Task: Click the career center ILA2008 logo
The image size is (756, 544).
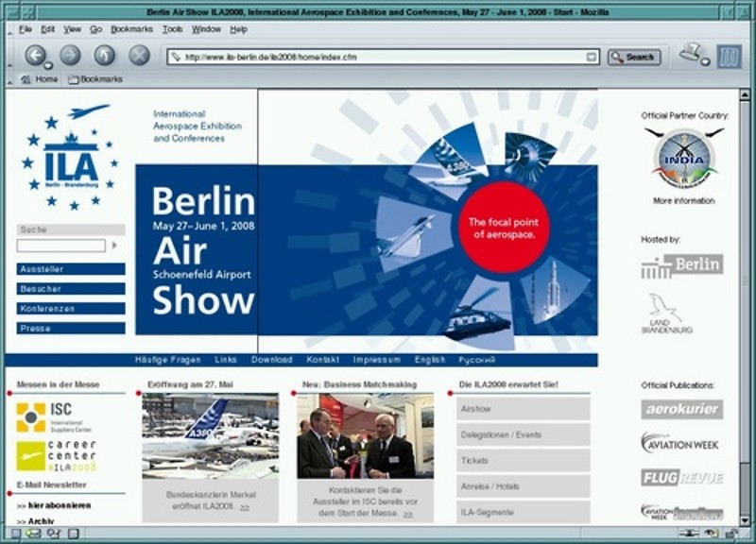Action: pos(57,456)
